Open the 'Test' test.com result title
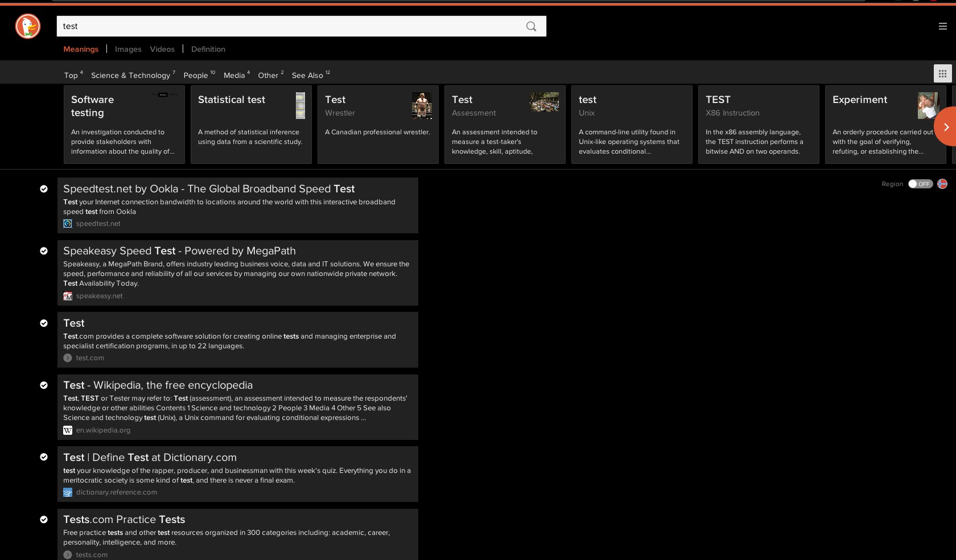The image size is (956, 560). click(74, 323)
